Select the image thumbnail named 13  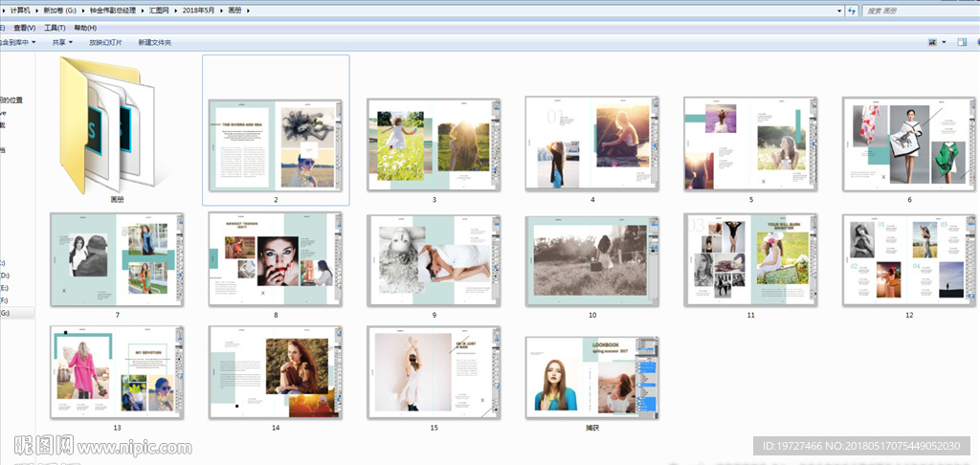[x=117, y=372]
